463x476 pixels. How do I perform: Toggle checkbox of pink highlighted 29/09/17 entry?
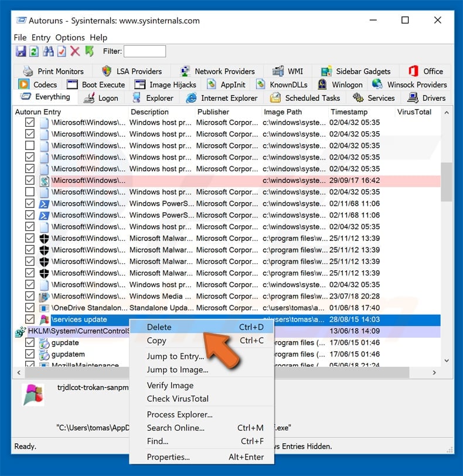[x=30, y=181]
